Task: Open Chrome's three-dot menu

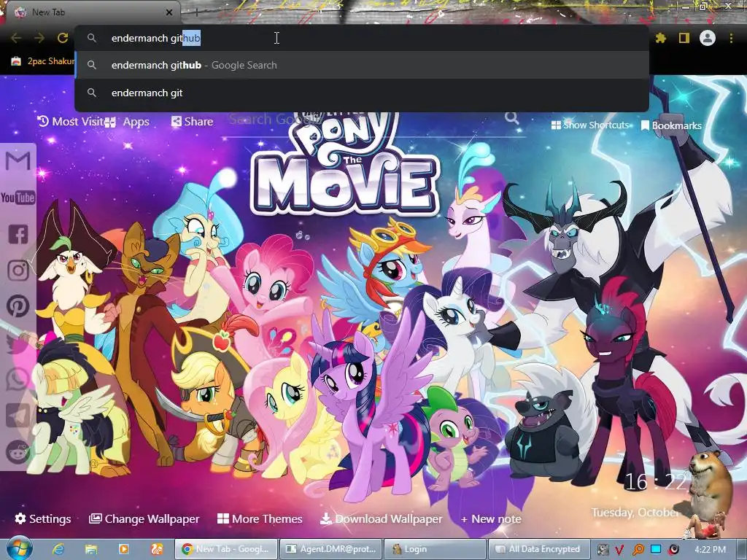Action: (731, 38)
